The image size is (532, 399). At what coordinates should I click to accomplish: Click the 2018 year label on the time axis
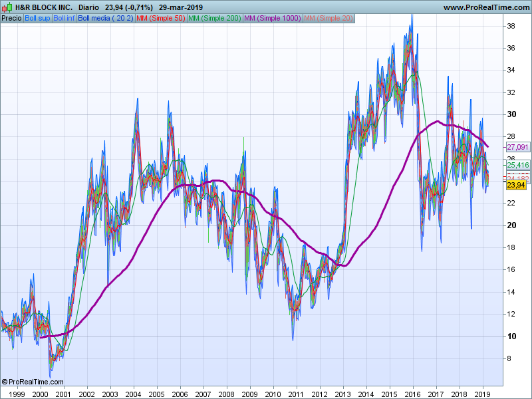click(x=459, y=394)
